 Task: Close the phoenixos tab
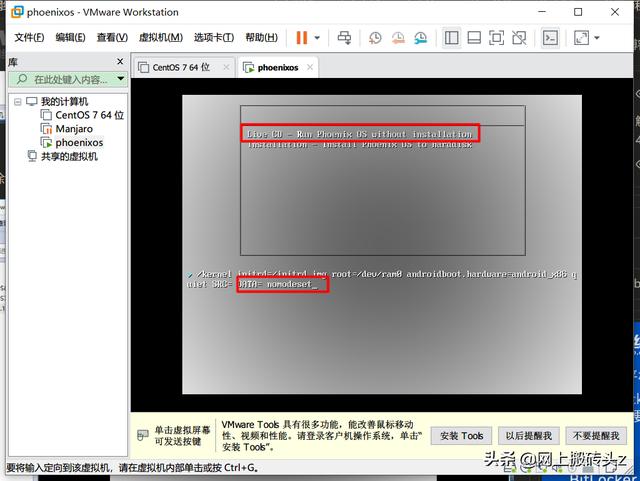point(310,67)
